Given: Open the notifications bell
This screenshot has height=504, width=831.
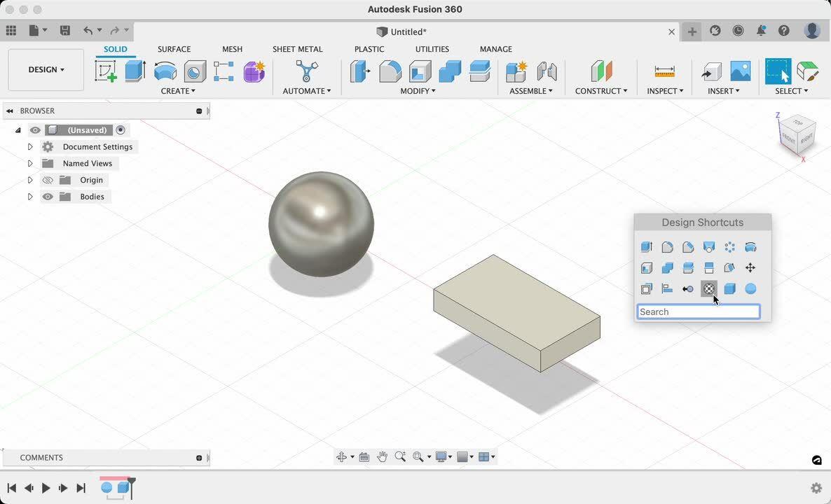Looking at the screenshot, I should (761, 31).
